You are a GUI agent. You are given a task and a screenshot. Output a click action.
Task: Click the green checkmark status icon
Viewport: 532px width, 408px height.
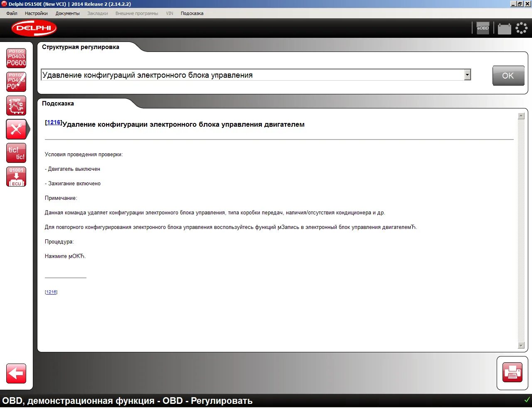527,400
